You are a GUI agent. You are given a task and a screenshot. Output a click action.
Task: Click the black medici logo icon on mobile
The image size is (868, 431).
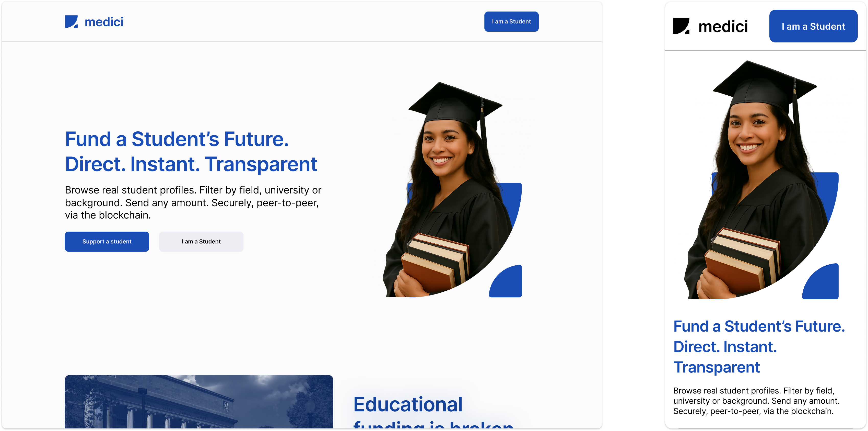coord(681,26)
